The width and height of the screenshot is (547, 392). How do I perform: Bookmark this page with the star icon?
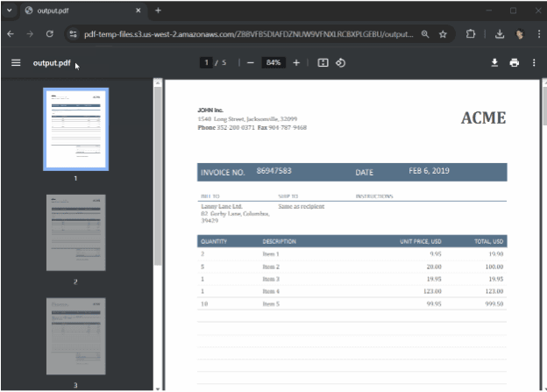click(444, 34)
